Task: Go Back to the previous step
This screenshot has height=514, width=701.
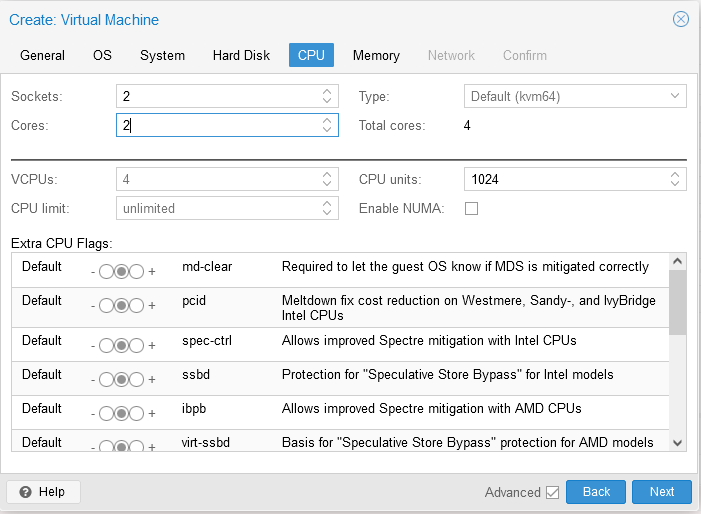Action: [x=596, y=492]
